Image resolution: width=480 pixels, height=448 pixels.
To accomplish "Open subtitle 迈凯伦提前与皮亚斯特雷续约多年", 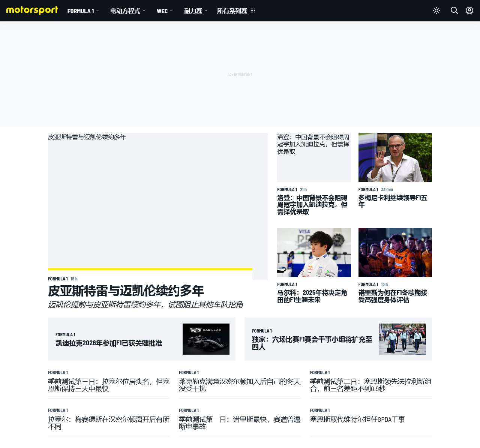I will coord(145,304).
